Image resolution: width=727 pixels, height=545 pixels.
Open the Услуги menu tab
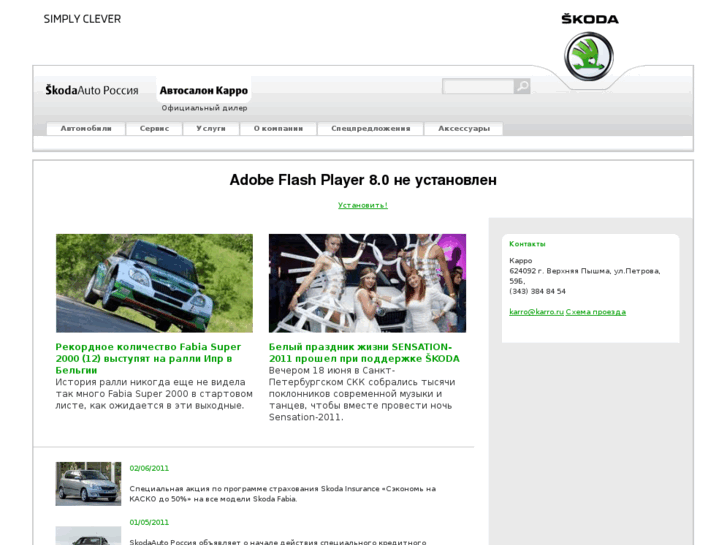211,128
